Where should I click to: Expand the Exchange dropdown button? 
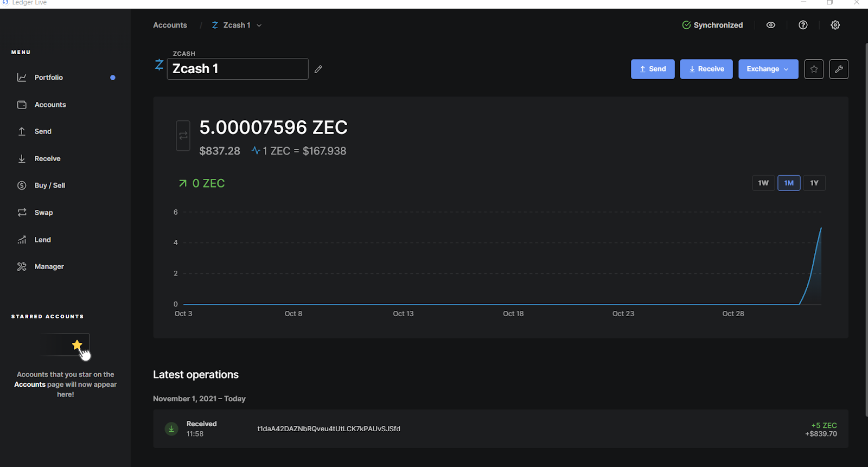[768, 69]
